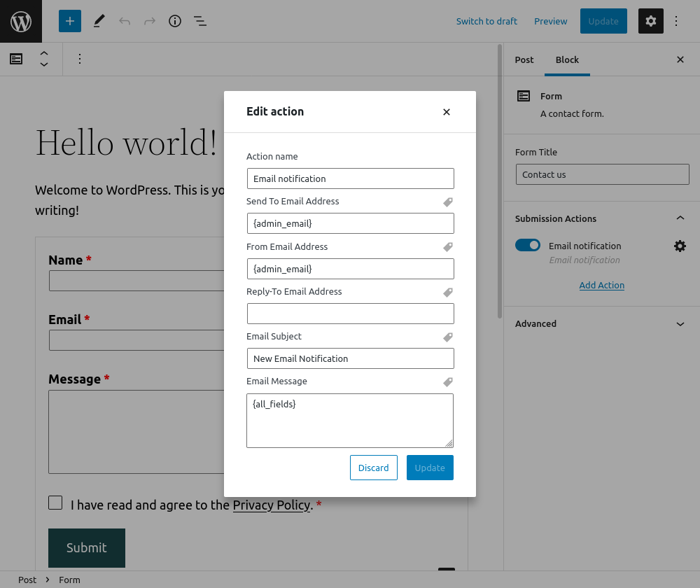Click the Email notification settings gear
This screenshot has height=588, width=700.
tap(680, 246)
